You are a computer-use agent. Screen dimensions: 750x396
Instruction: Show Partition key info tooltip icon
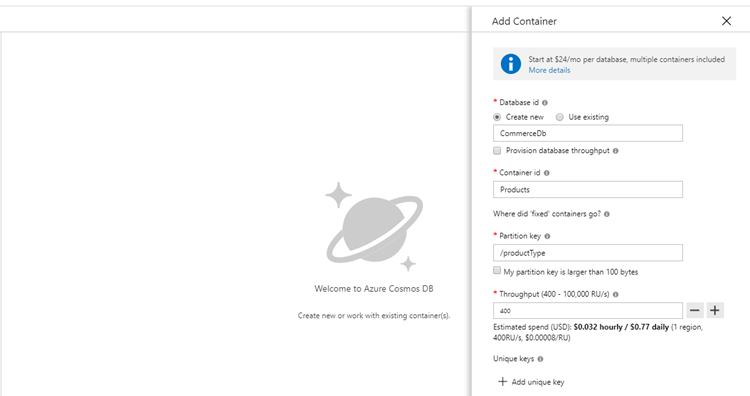tap(547, 236)
